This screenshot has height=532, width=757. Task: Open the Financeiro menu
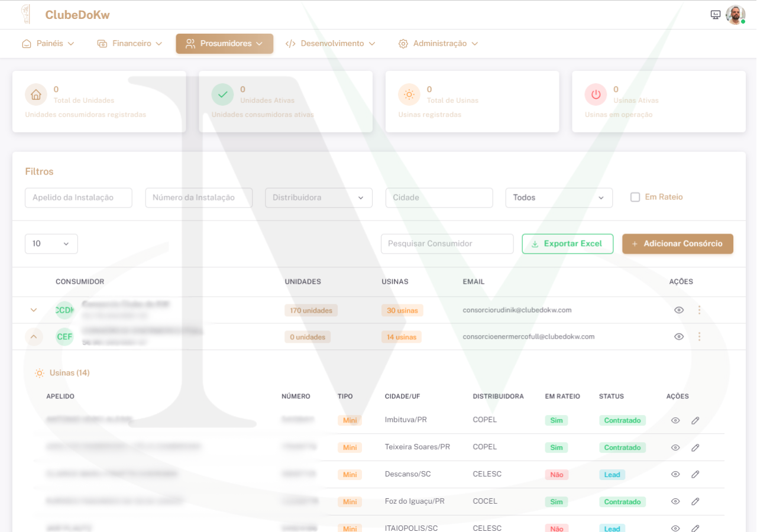130,44
